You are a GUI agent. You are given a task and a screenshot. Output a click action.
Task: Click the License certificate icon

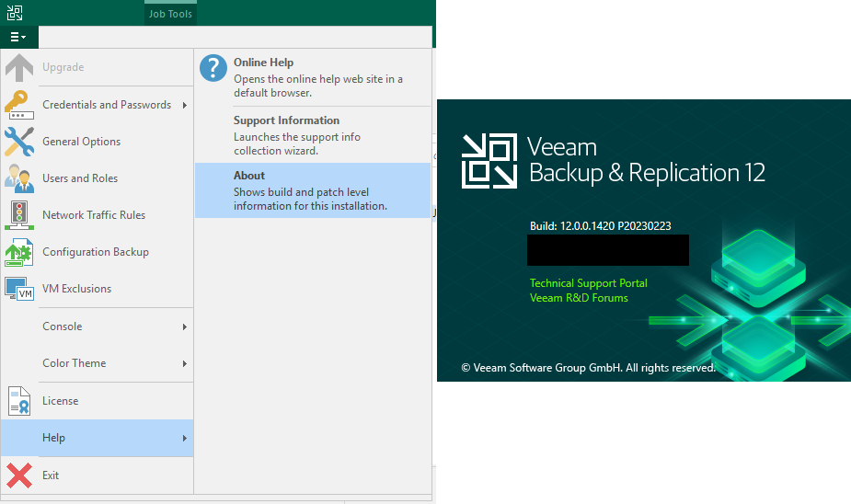pyautogui.click(x=19, y=401)
